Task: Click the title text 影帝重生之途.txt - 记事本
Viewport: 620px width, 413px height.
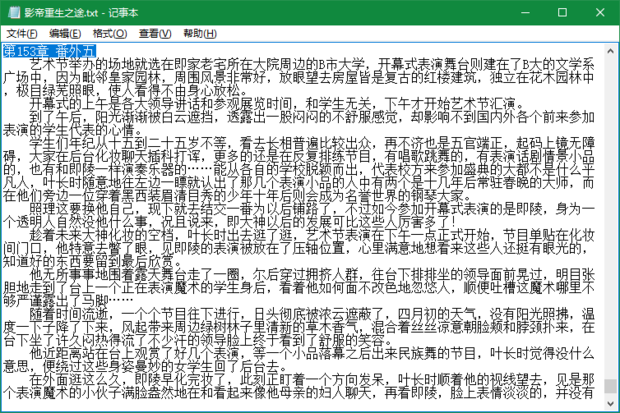Action: click(81, 13)
